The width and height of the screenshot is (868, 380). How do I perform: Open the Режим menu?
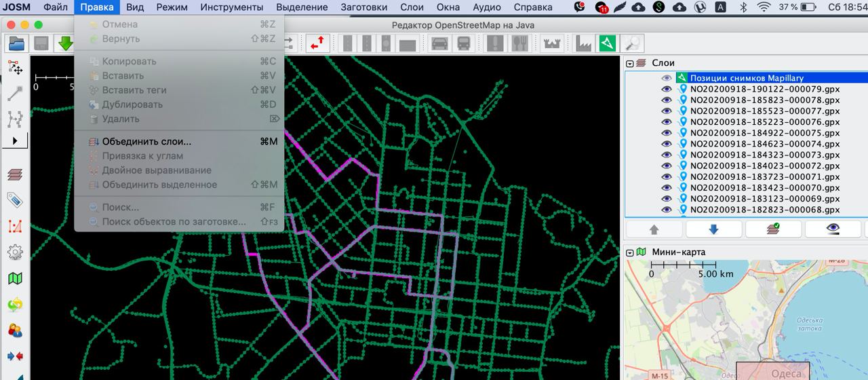click(x=172, y=7)
